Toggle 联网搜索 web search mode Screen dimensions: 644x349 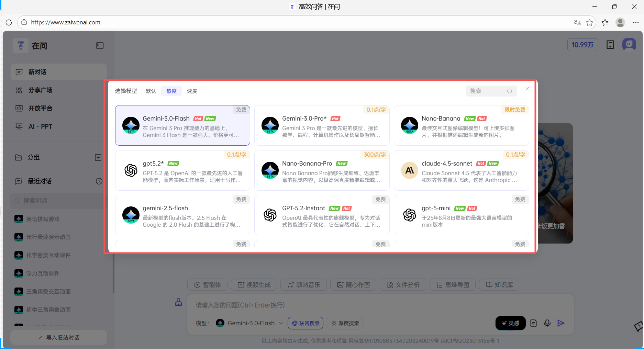tap(305, 323)
